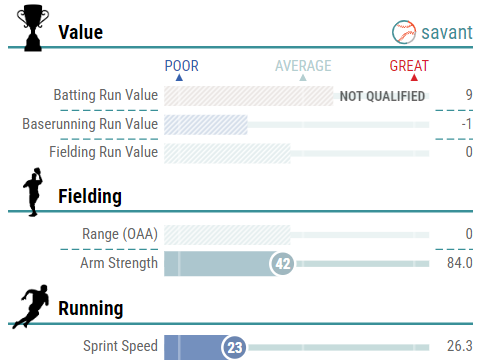Click the red GREAT triangle marker

click(414, 78)
